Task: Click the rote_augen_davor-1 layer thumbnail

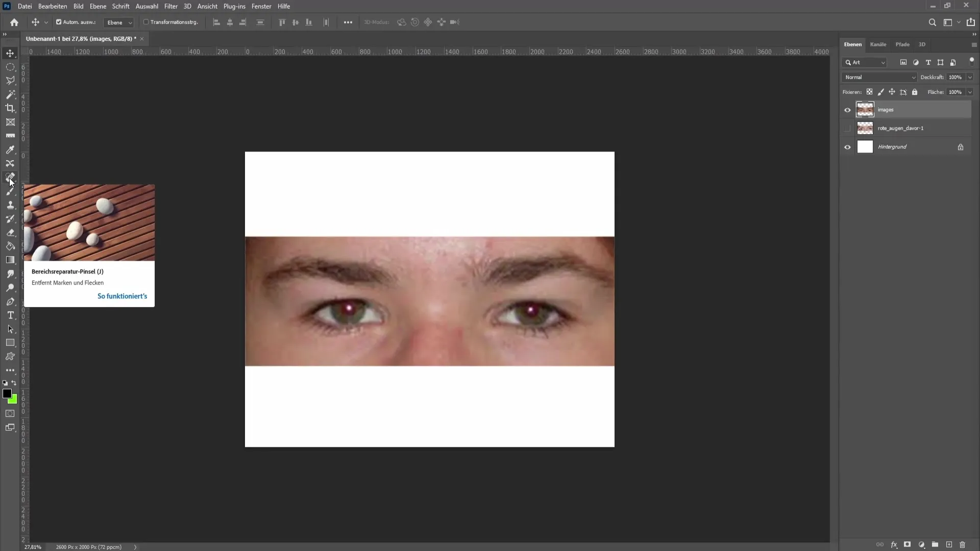Action: click(865, 128)
